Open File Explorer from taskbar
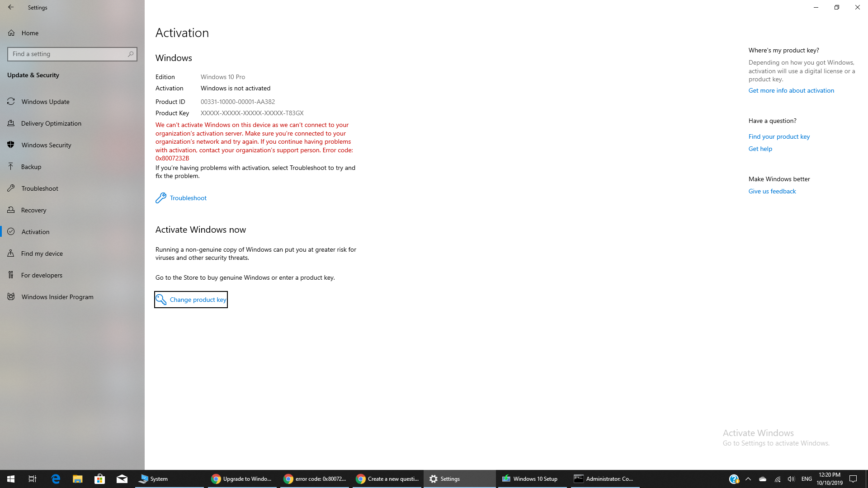The height and width of the screenshot is (488, 868). coord(78,479)
